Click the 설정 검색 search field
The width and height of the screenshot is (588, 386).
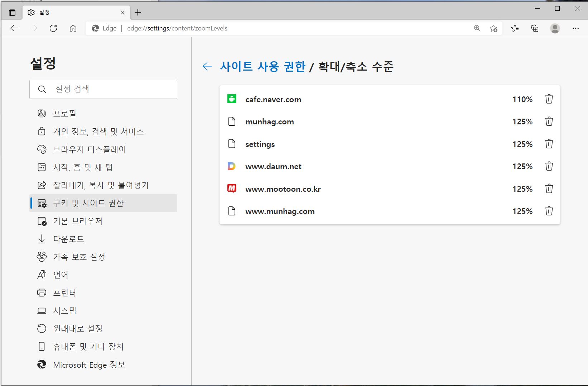pyautogui.click(x=107, y=89)
